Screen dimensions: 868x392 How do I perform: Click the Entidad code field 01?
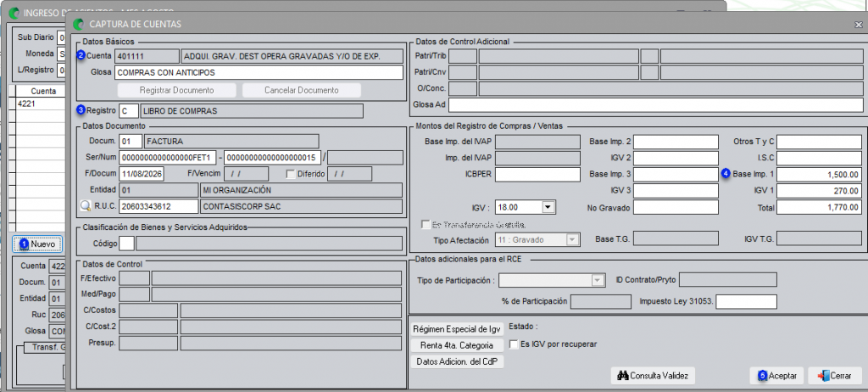(x=159, y=190)
